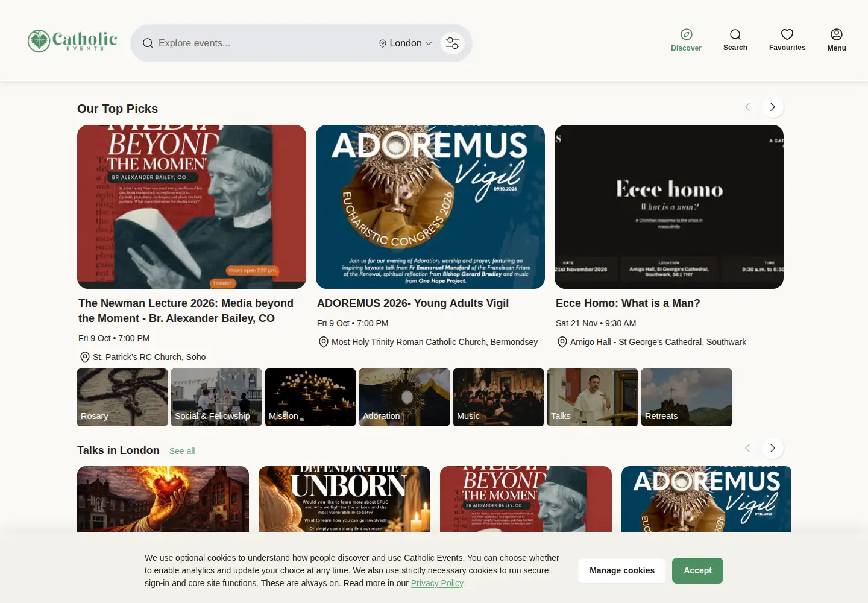Open the filter sliders icon
868x603 pixels.
[x=453, y=43]
